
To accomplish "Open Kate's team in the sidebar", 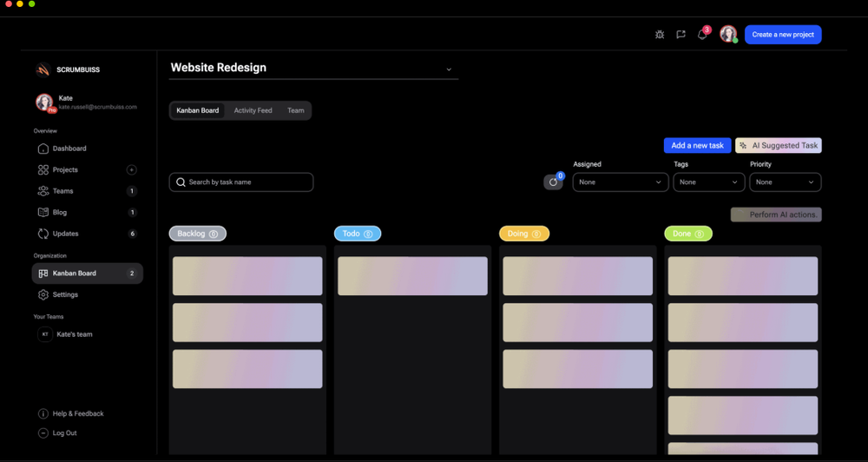I will pos(74,334).
